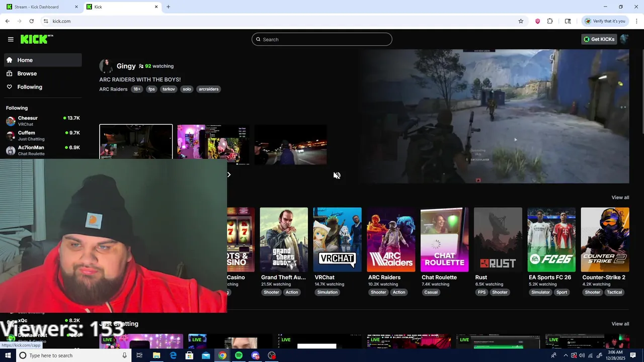Switch to the Stream - Kick Dashboard tab
Screen dimensions: 644x362
pos(42,7)
